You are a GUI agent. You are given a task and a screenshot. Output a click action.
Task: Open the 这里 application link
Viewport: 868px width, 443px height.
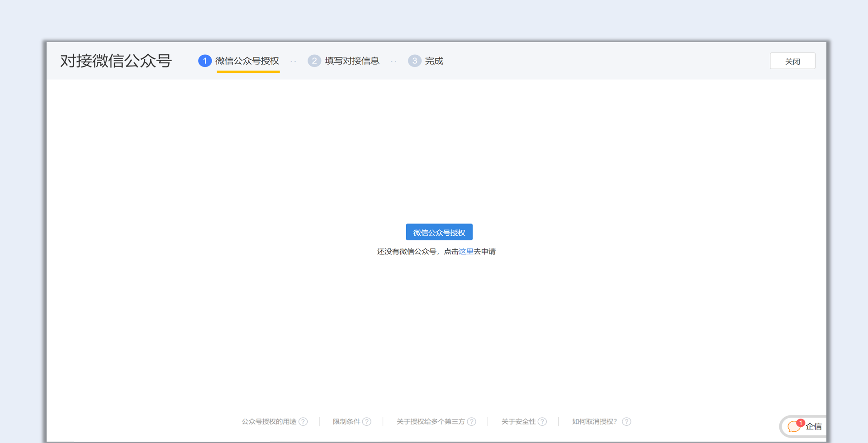[466, 252]
